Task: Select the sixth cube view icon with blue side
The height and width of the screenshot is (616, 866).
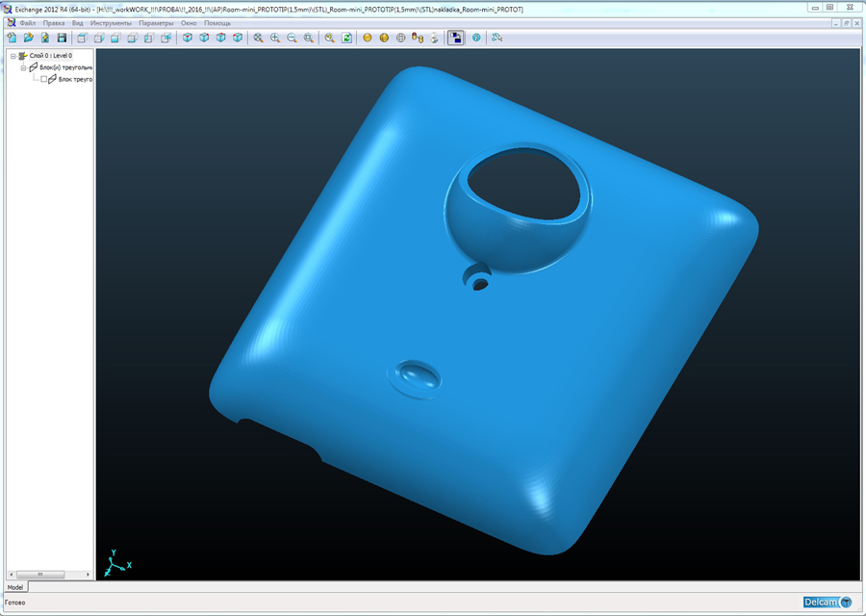Action: (166, 38)
